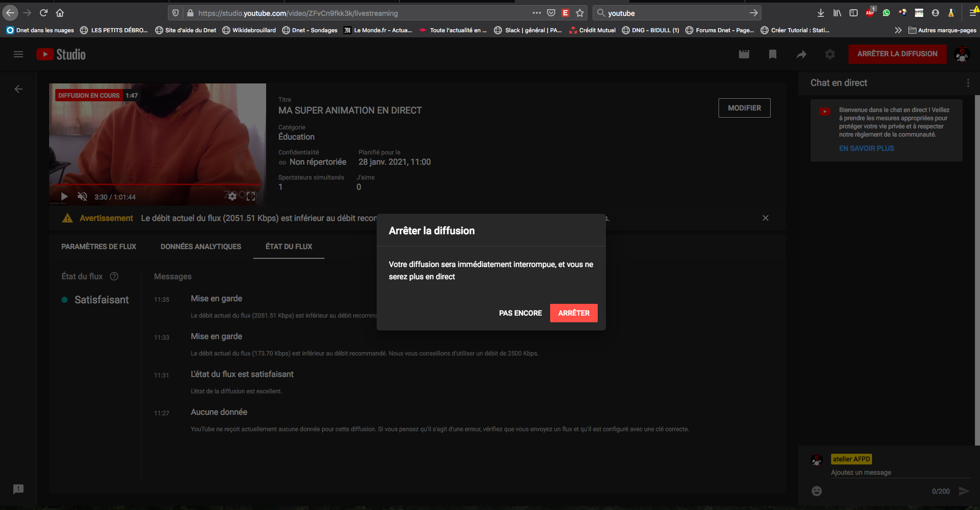The height and width of the screenshot is (510, 980).
Task: Open stream settings gear in header
Action: (x=830, y=54)
